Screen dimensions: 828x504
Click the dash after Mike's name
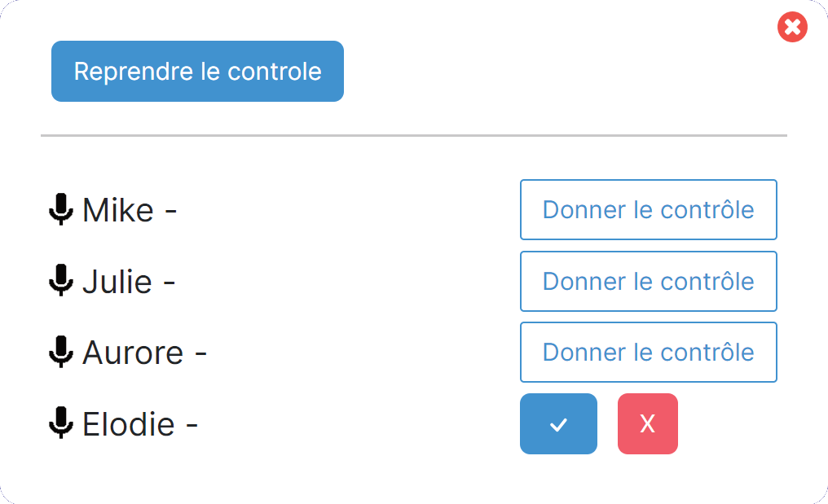pos(170,213)
